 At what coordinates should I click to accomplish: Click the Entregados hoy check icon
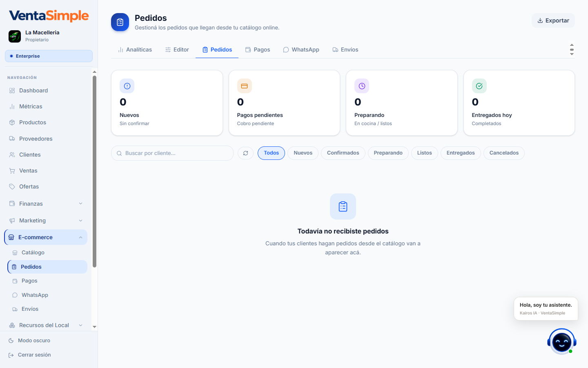(x=479, y=86)
